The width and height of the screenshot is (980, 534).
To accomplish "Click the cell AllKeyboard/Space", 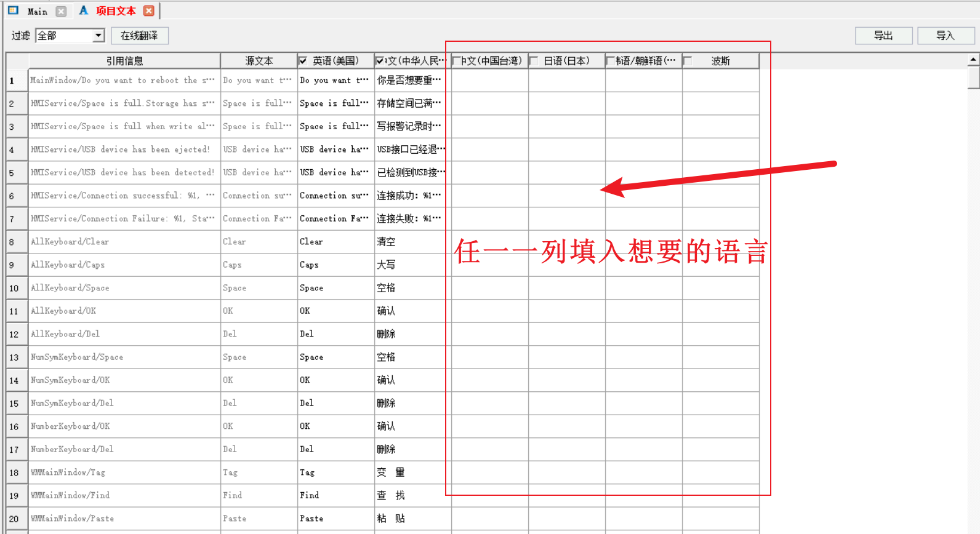I will click(x=124, y=288).
